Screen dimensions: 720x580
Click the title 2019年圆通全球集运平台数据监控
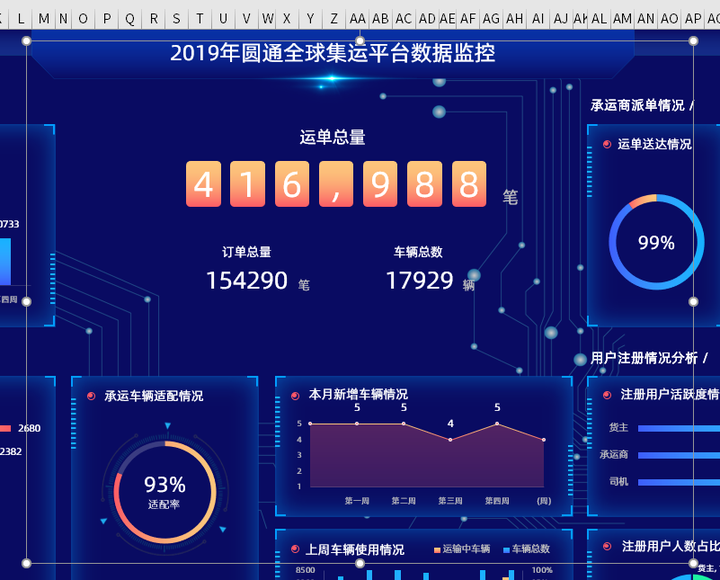coord(332,53)
